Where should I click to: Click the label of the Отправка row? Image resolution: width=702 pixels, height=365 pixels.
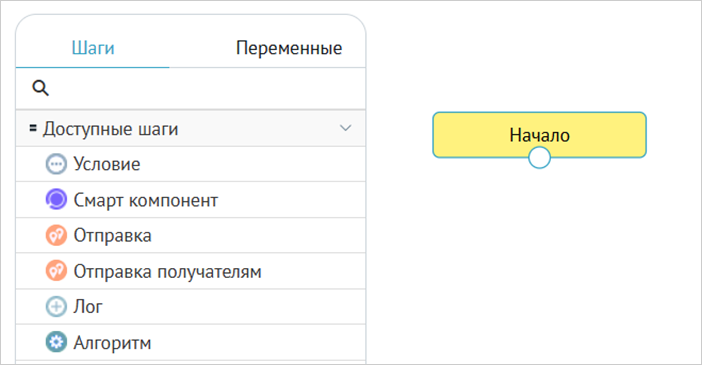(x=112, y=236)
